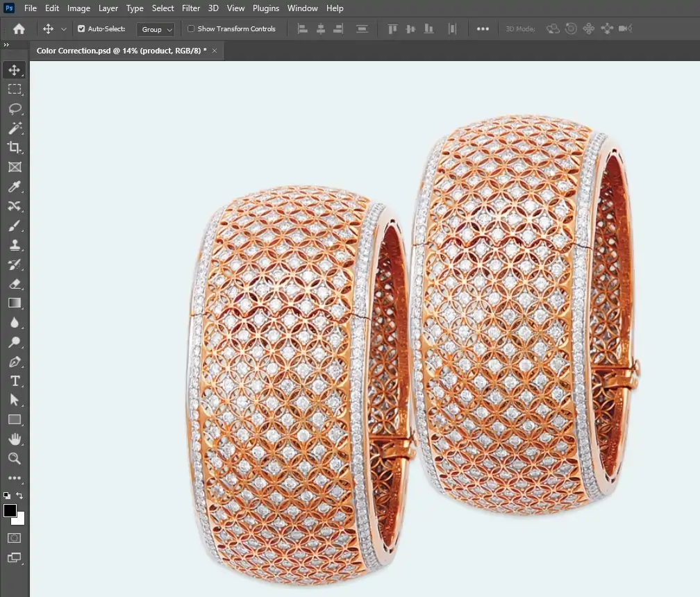This screenshot has width=700, height=597.
Task: Select the Eraser tool
Action: [15, 284]
